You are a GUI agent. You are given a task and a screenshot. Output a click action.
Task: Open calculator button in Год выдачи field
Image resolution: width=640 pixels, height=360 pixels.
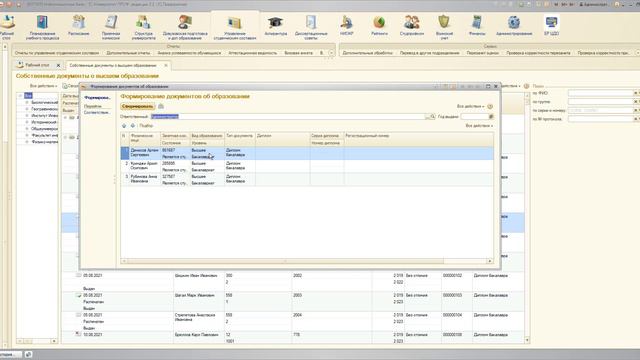[491, 117]
